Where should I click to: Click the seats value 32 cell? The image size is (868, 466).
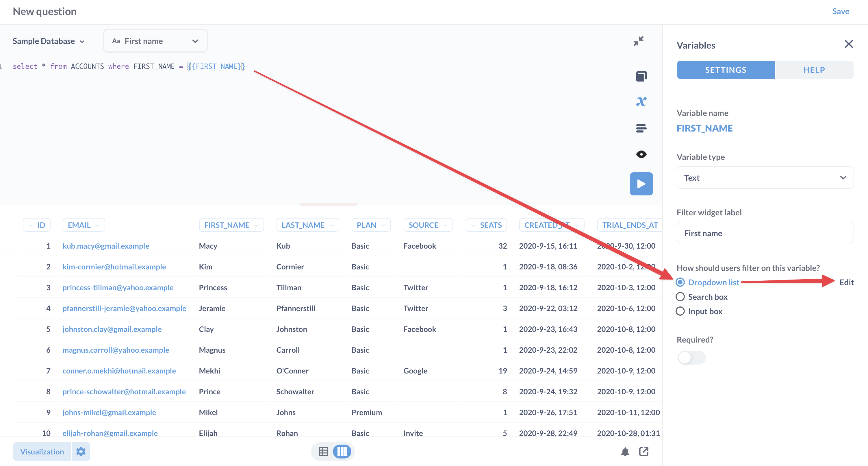click(x=502, y=246)
